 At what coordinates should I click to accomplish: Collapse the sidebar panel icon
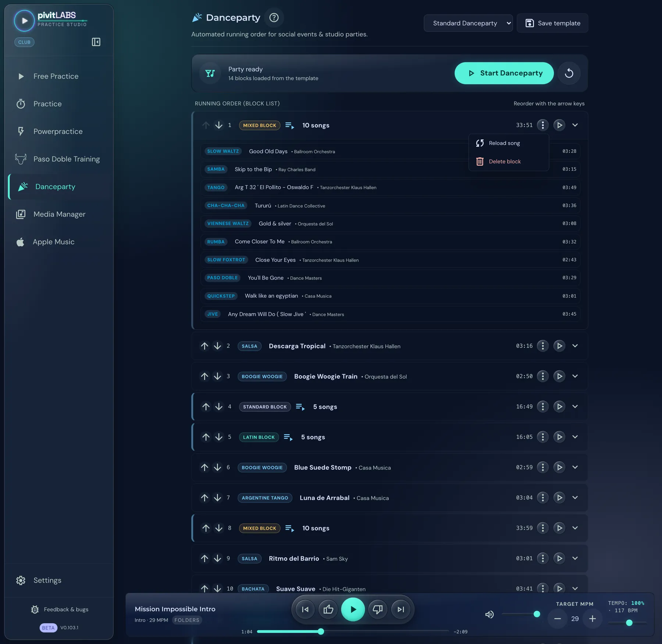(96, 42)
